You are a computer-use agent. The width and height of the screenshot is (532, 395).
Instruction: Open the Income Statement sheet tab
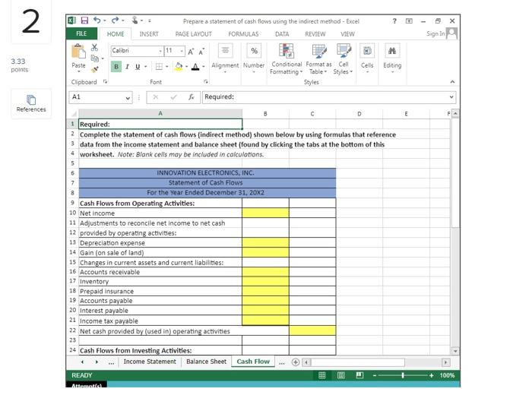(150, 362)
